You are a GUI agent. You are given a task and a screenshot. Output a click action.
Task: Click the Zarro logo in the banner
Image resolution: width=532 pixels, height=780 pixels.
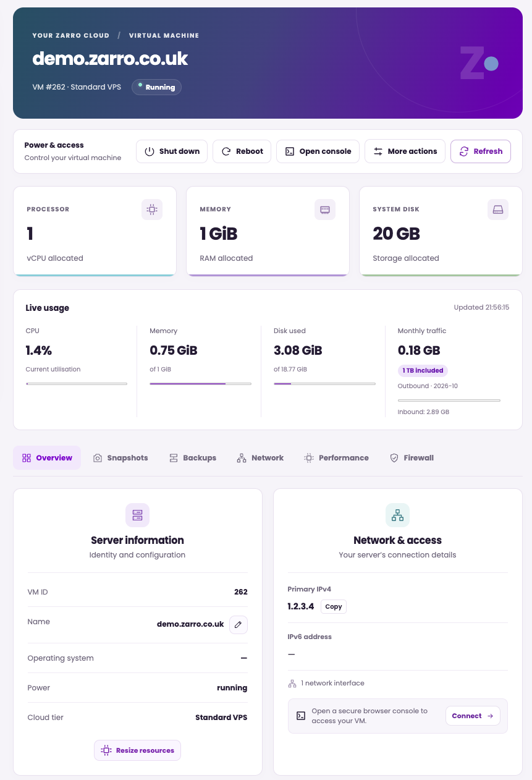pos(479,62)
